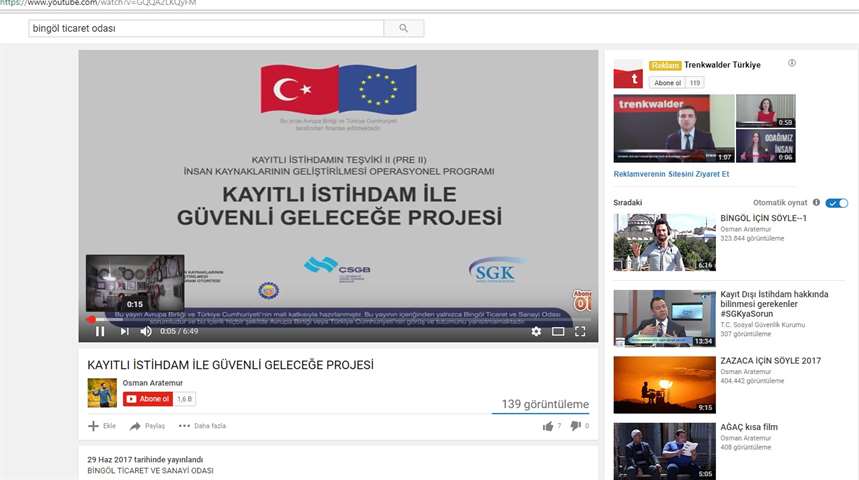Subscribe to Trenkwalder Türkiye channel
The image size is (859, 480).
[667, 83]
